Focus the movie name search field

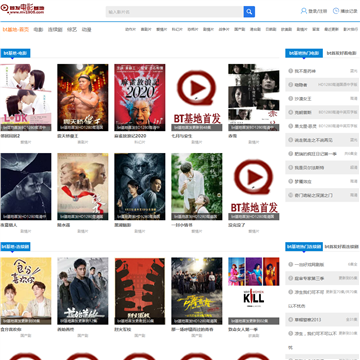click(x=174, y=12)
